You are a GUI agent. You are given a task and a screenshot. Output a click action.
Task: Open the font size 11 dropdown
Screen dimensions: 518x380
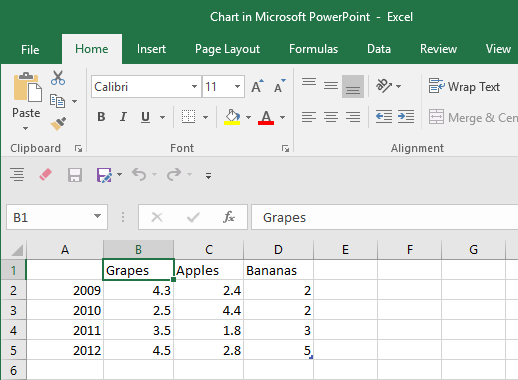coord(237,87)
